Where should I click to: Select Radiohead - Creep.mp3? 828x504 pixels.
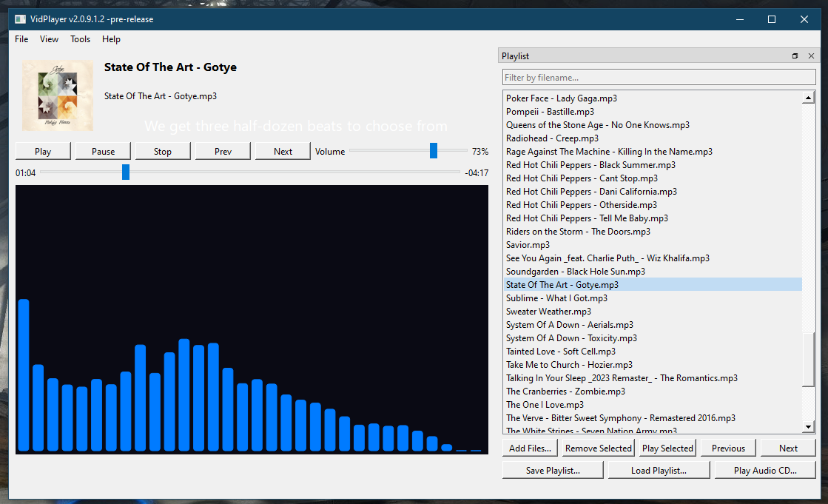(x=653, y=138)
